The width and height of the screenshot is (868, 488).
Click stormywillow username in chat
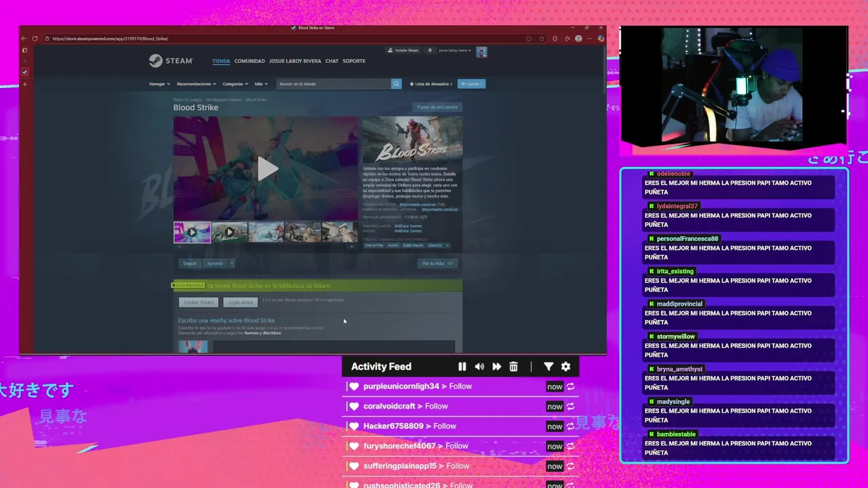pos(676,336)
